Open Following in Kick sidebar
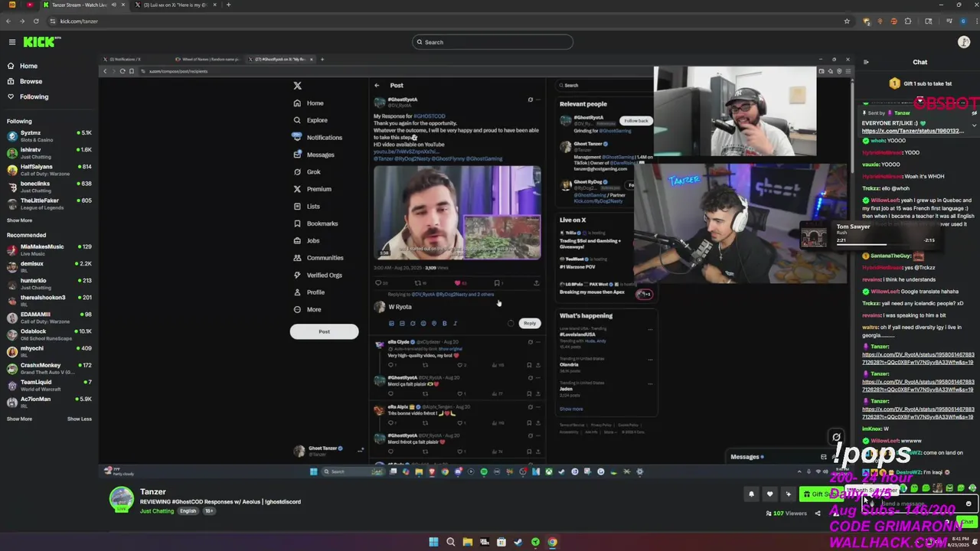This screenshot has height=551, width=980. pos(34,96)
